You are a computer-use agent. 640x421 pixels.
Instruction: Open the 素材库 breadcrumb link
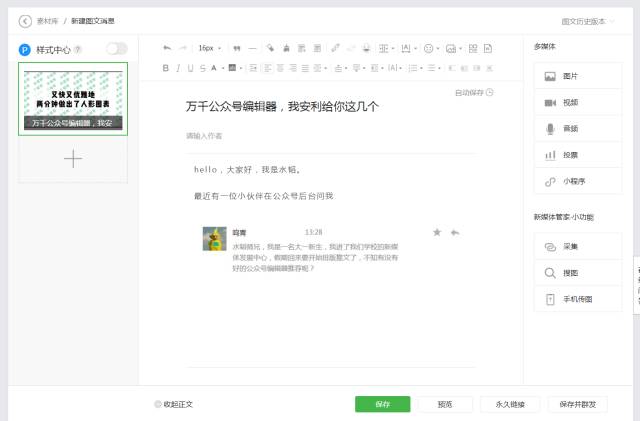tap(47, 21)
